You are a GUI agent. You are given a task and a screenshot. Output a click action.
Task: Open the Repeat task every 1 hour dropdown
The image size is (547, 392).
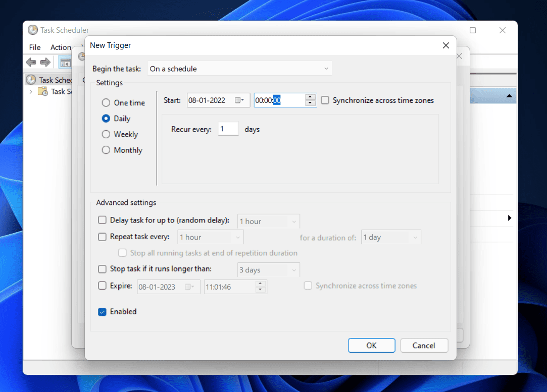coord(210,237)
